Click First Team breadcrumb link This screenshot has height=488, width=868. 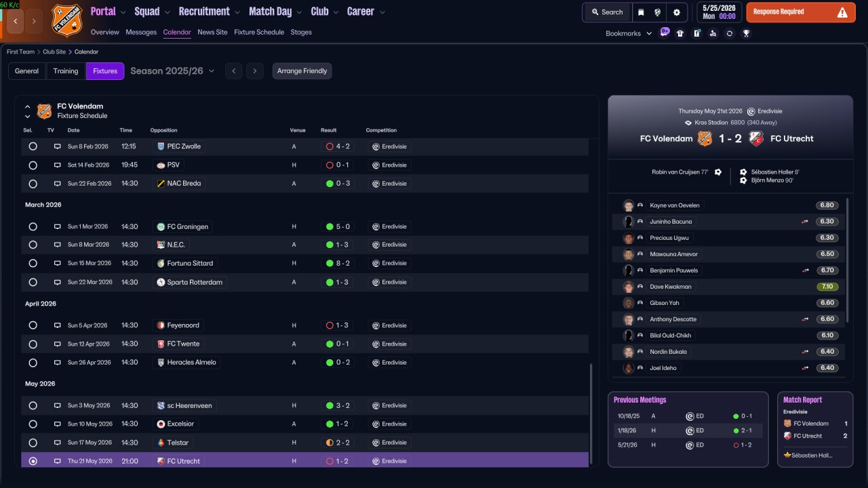(20, 52)
